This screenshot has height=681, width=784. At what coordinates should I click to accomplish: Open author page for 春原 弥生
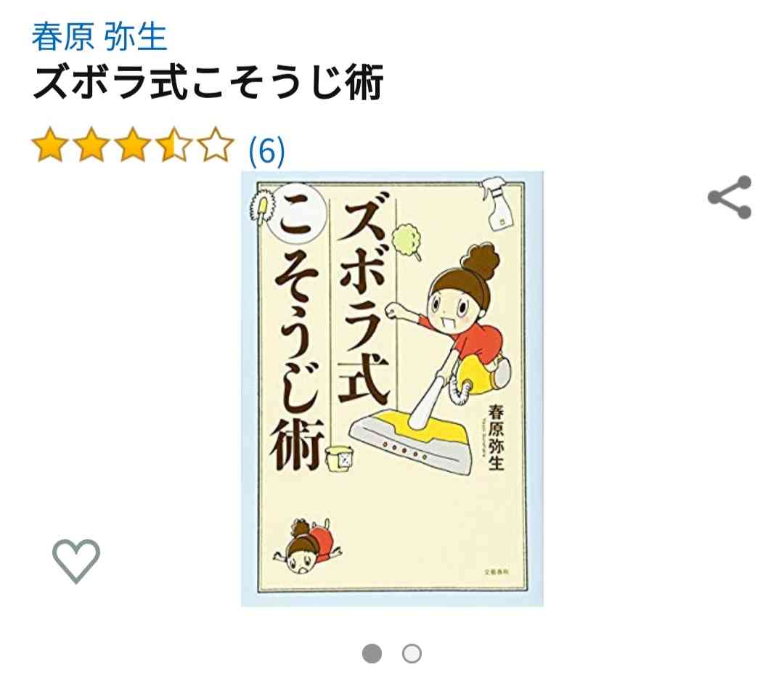[99, 38]
